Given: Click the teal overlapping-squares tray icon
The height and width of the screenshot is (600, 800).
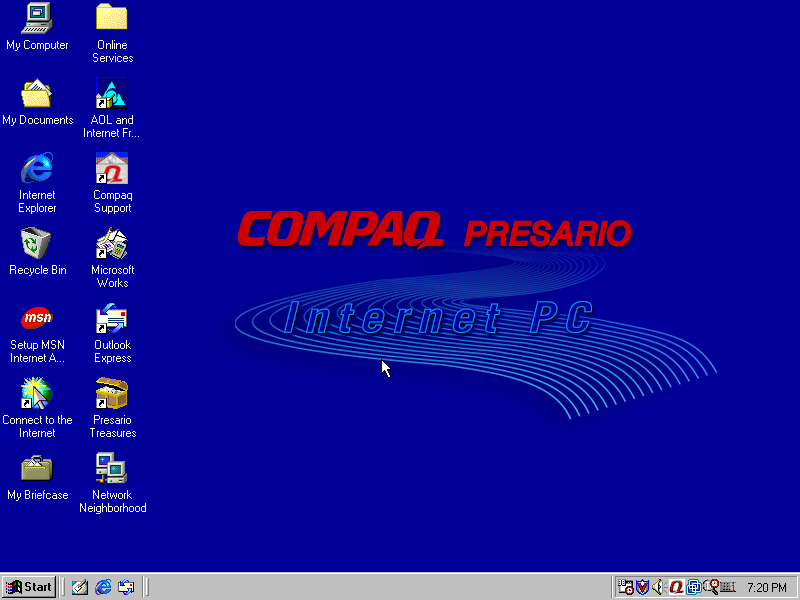Looking at the screenshot, I should pyautogui.click(x=693, y=587).
